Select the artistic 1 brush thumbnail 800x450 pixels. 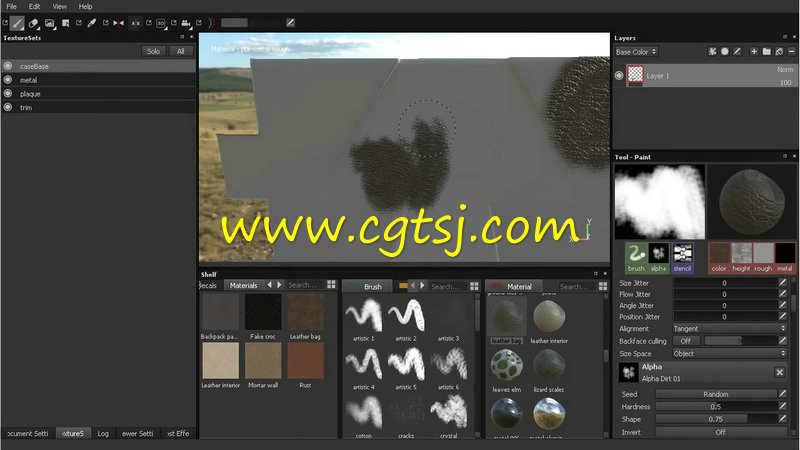(x=364, y=315)
